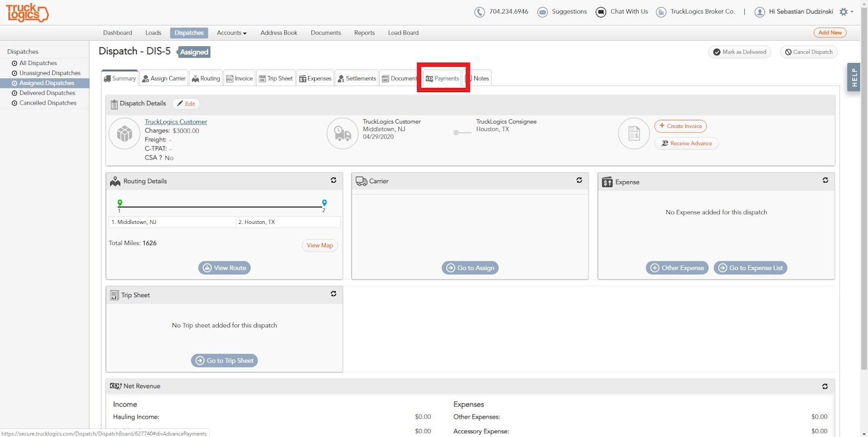Open the settings gear menu
Image resolution: width=868 pixels, height=437 pixels.
tap(846, 11)
